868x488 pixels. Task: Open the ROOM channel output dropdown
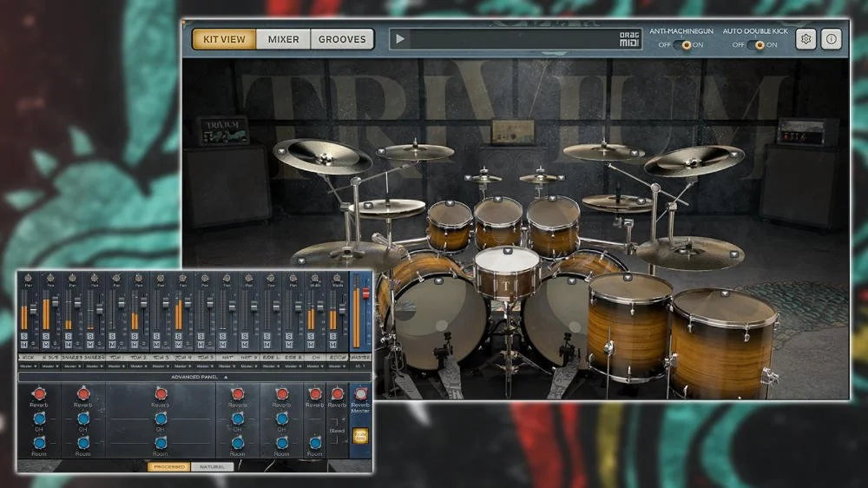pyautogui.click(x=337, y=366)
